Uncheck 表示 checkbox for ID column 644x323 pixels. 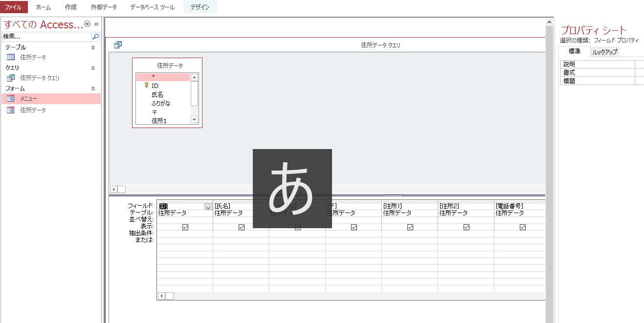pos(185,227)
